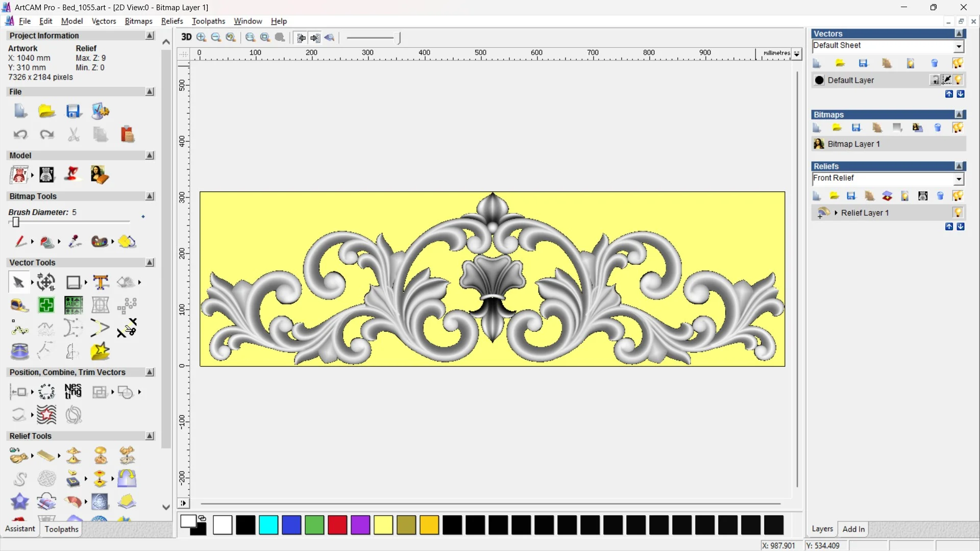Select Bitmap Layer 1 in Bitmaps panel
This screenshot has height=551, width=980.
pos(853,144)
